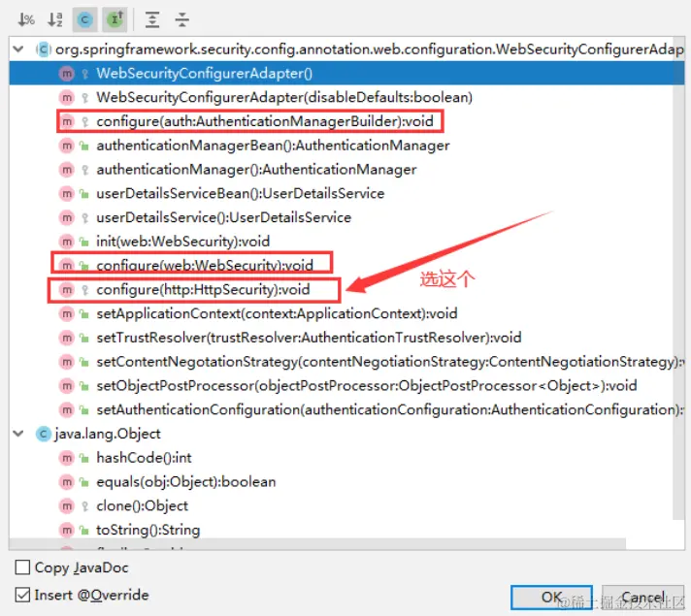This screenshot has height=616, width=691.
Task: Enable the Copy JavaDoc checkbox
Action: (x=22, y=567)
